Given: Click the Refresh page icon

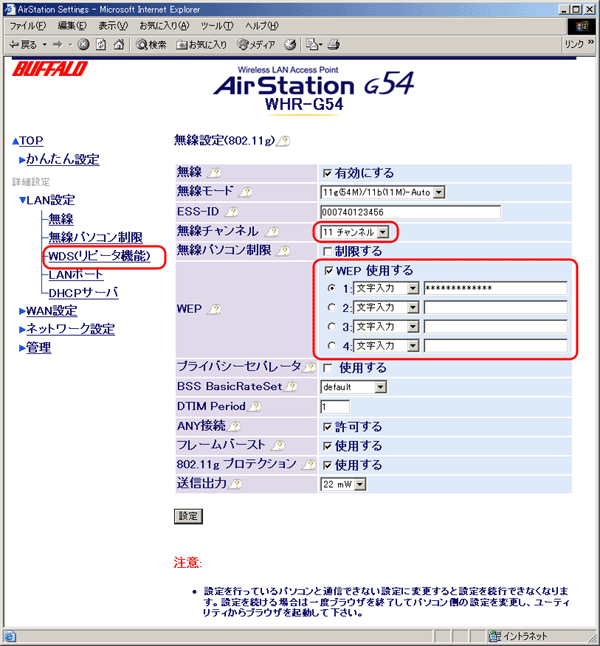Looking at the screenshot, I should 101,44.
